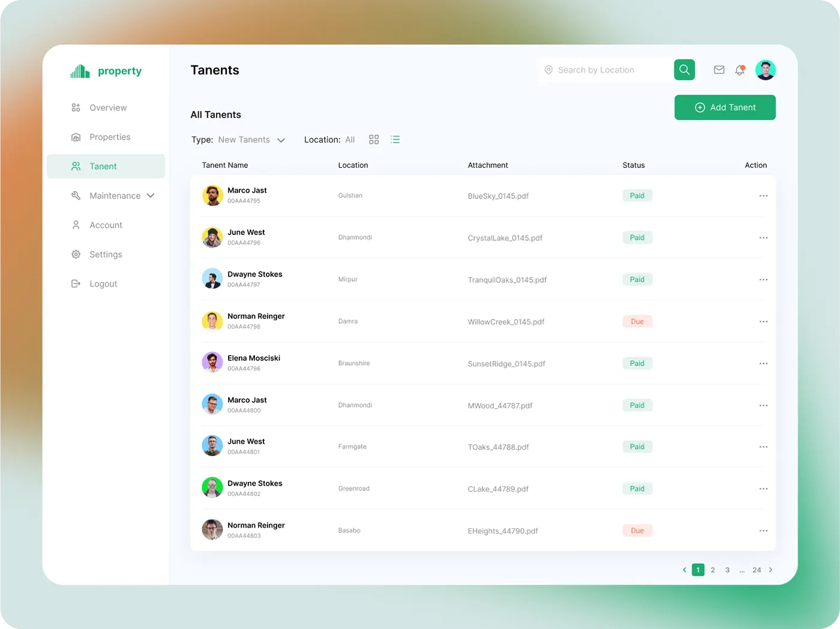Click the property logo icon
The width and height of the screenshot is (840, 629).
[x=80, y=71]
